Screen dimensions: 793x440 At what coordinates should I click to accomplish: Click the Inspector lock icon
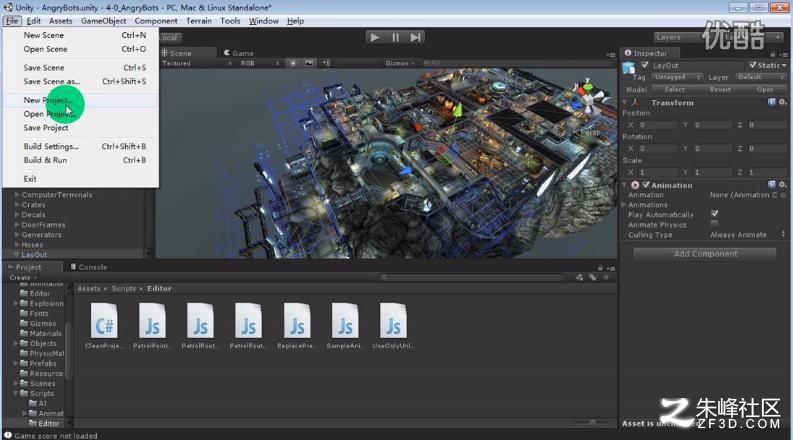[x=772, y=53]
